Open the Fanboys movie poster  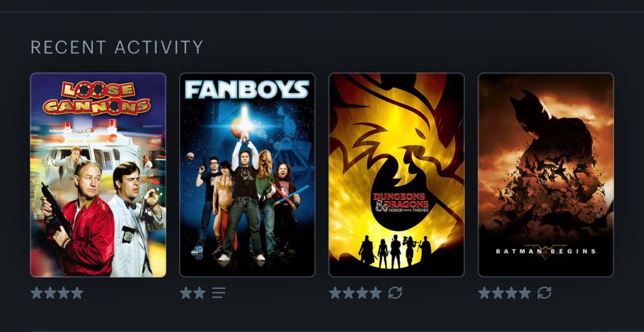tap(247, 175)
